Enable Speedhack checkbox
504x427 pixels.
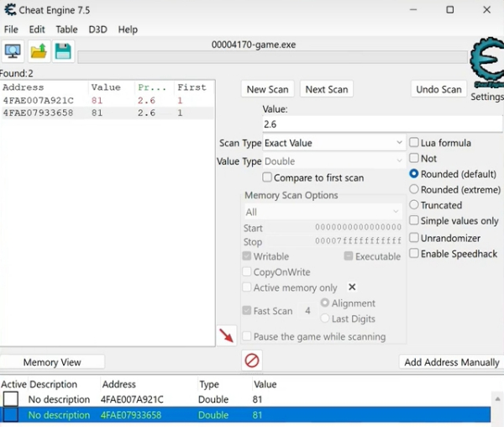(414, 253)
